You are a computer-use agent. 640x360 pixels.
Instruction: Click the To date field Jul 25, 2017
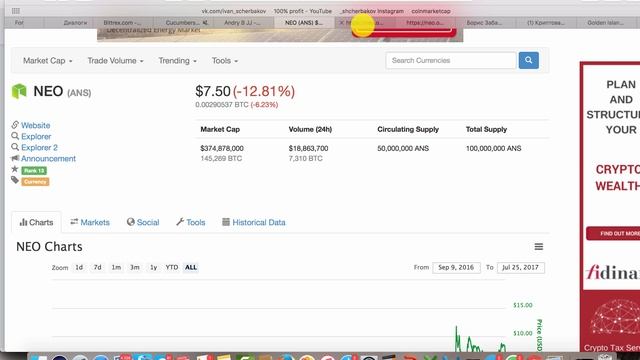[x=520, y=268]
